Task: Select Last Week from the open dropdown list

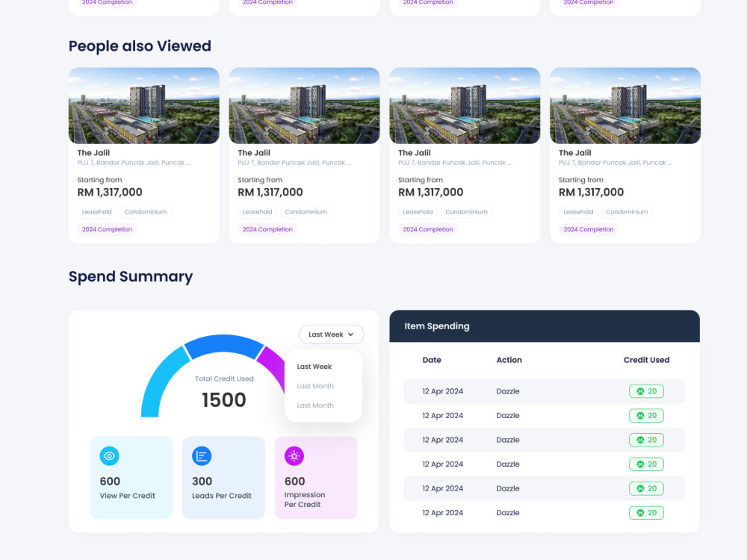Action: tap(314, 366)
